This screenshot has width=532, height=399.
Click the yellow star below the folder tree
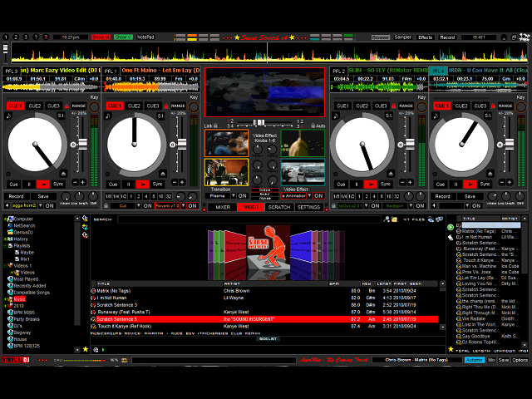click(86, 349)
